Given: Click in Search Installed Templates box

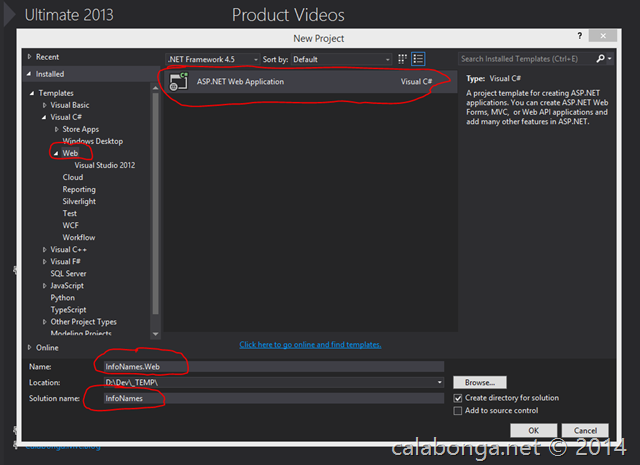Looking at the screenshot, I should 527,59.
